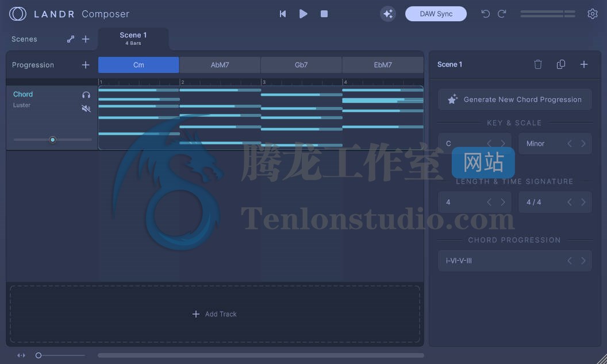Toggle mute on the Chord track
The image size is (607, 364).
point(86,109)
